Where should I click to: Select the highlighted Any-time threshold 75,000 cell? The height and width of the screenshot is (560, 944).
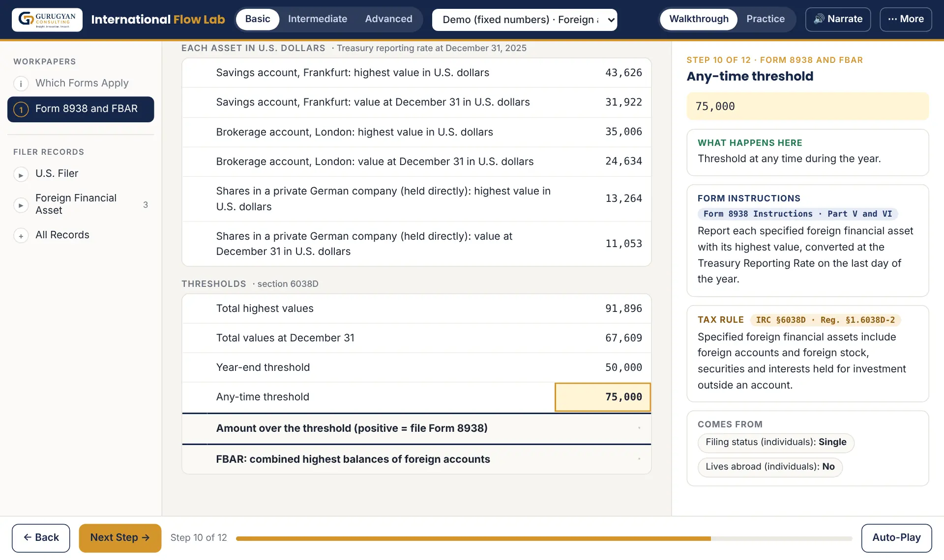(603, 397)
